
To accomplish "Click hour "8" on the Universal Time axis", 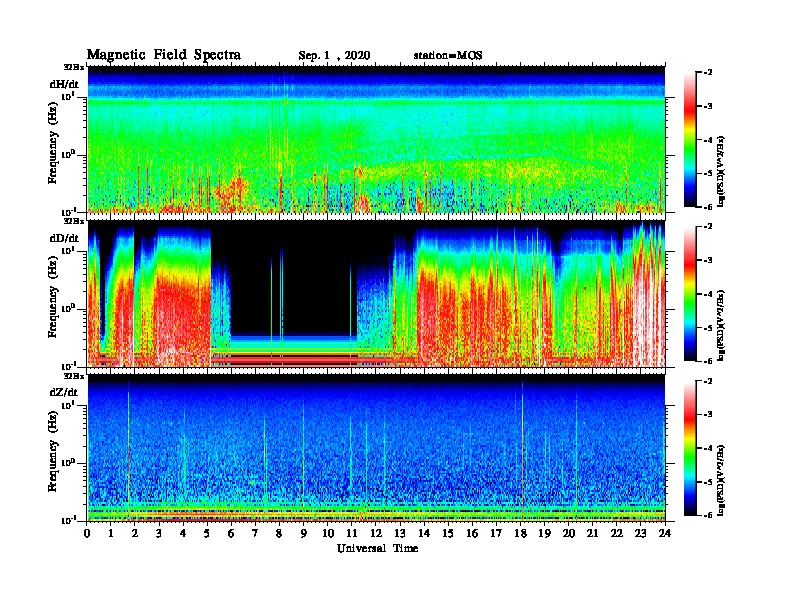I will tap(279, 533).
